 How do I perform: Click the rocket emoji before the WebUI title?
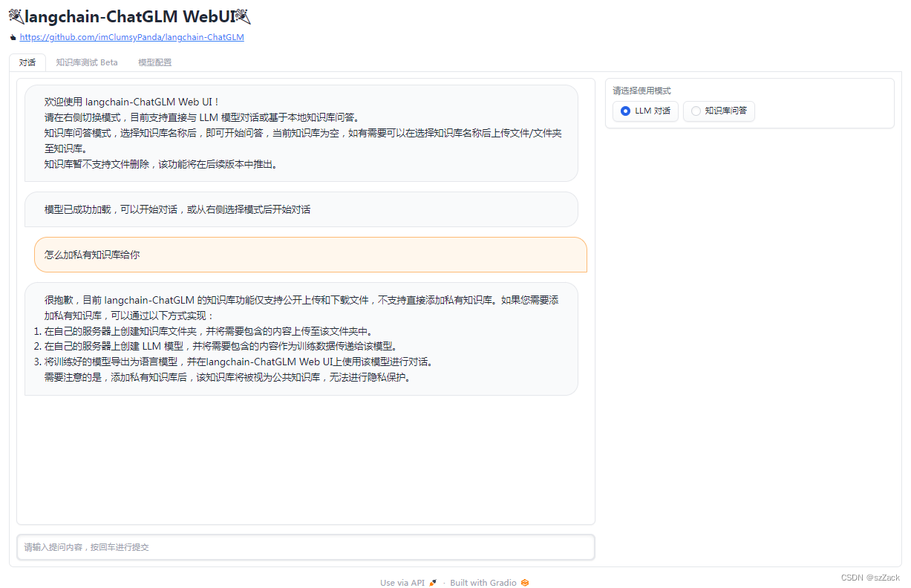click(16, 16)
